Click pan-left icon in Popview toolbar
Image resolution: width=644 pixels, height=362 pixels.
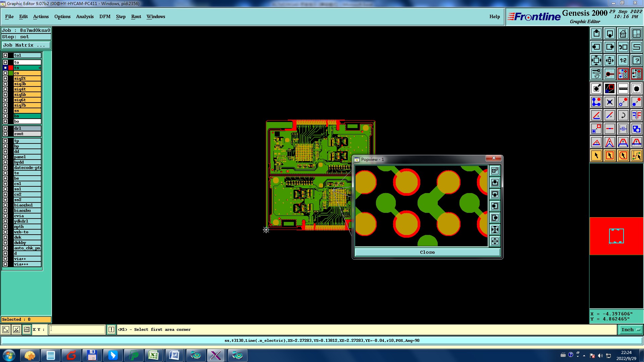pos(495,206)
